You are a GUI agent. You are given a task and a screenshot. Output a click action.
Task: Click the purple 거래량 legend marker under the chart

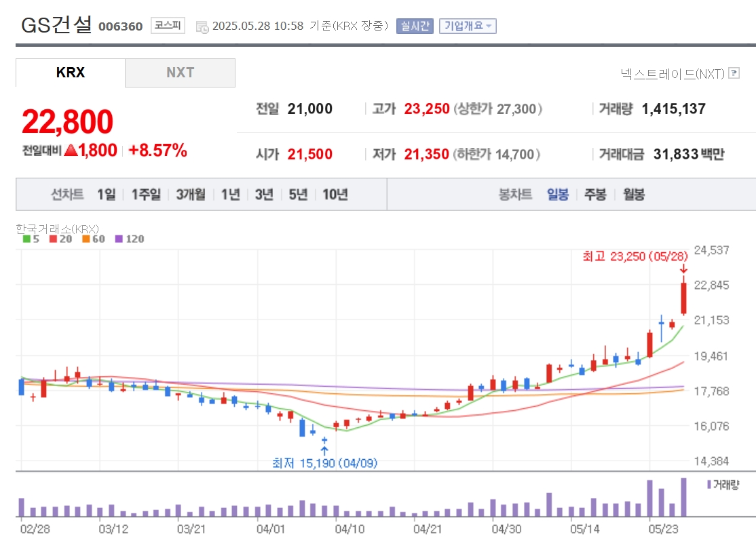click(709, 484)
